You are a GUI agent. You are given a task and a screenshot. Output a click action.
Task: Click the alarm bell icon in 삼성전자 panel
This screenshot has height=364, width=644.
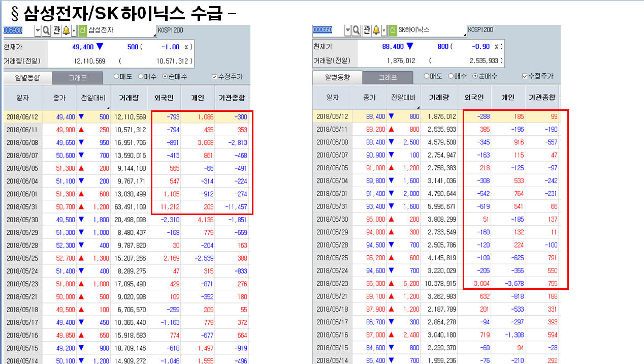point(66,31)
